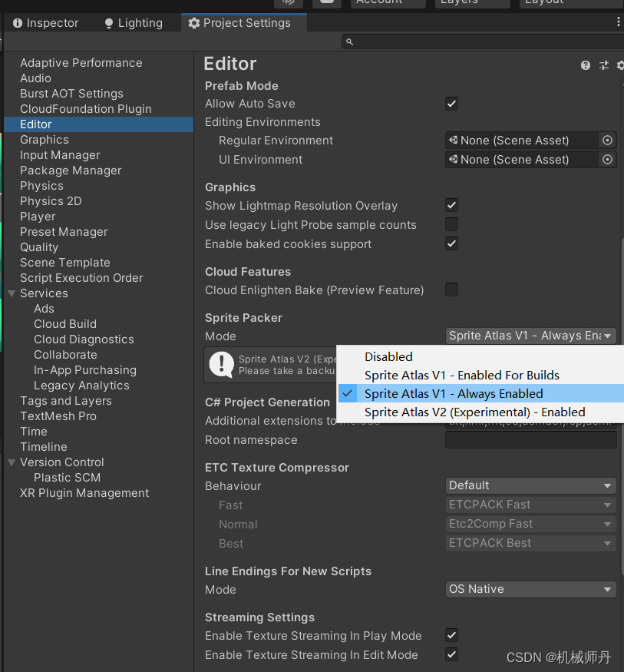Choose Sprite Atlas V2 Experimental option
The height and width of the screenshot is (672, 624).
[481, 412]
